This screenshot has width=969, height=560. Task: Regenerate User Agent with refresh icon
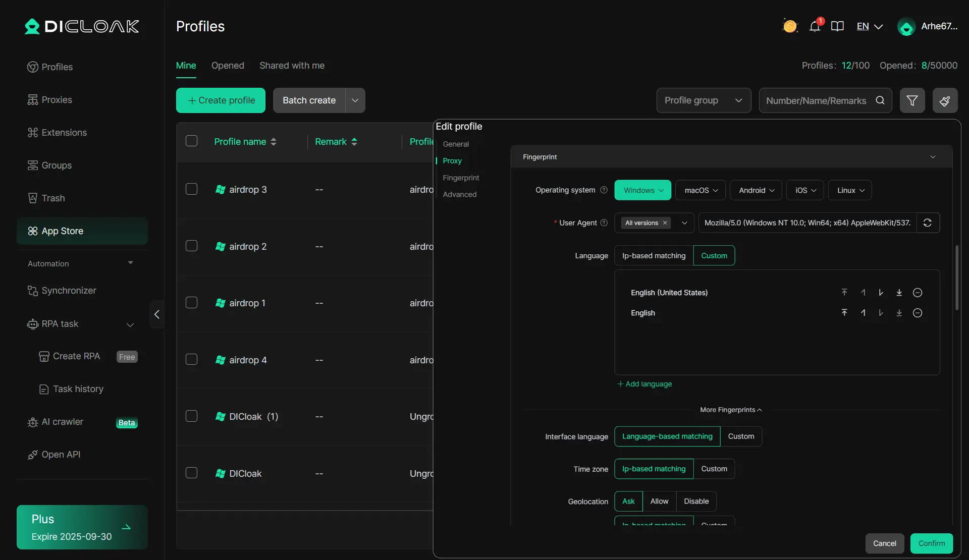click(928, 223)
